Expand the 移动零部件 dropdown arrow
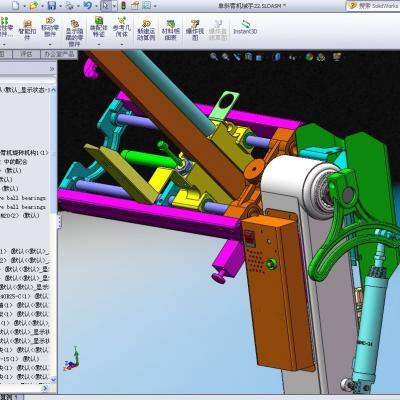 tap(50, 44)
